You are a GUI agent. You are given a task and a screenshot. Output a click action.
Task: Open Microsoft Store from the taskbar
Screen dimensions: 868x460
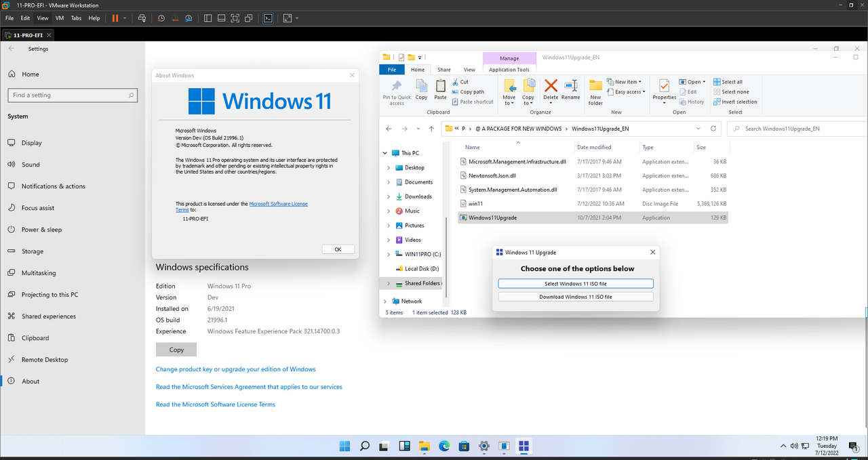point(464,446)
